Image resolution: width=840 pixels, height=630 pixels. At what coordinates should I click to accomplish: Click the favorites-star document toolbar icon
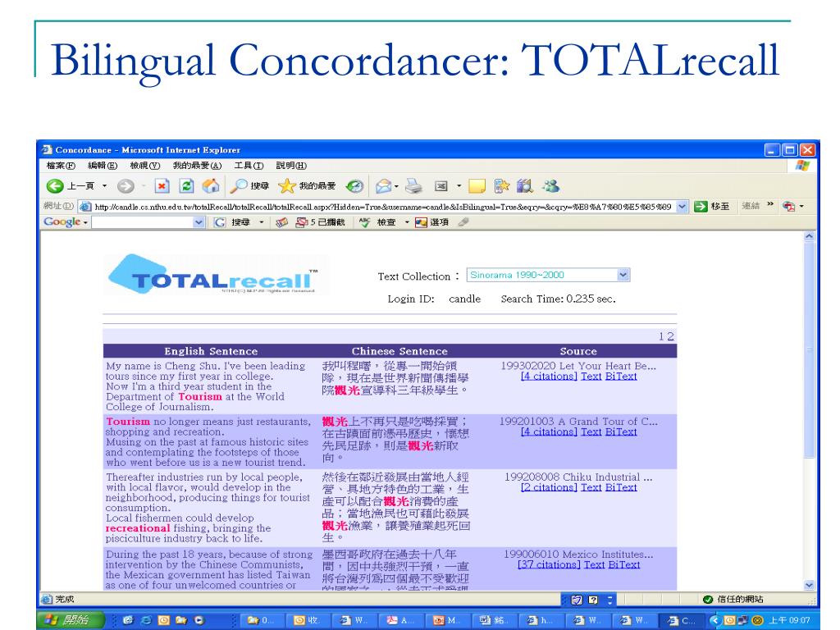pyautogui.click(x=501, y=186)
